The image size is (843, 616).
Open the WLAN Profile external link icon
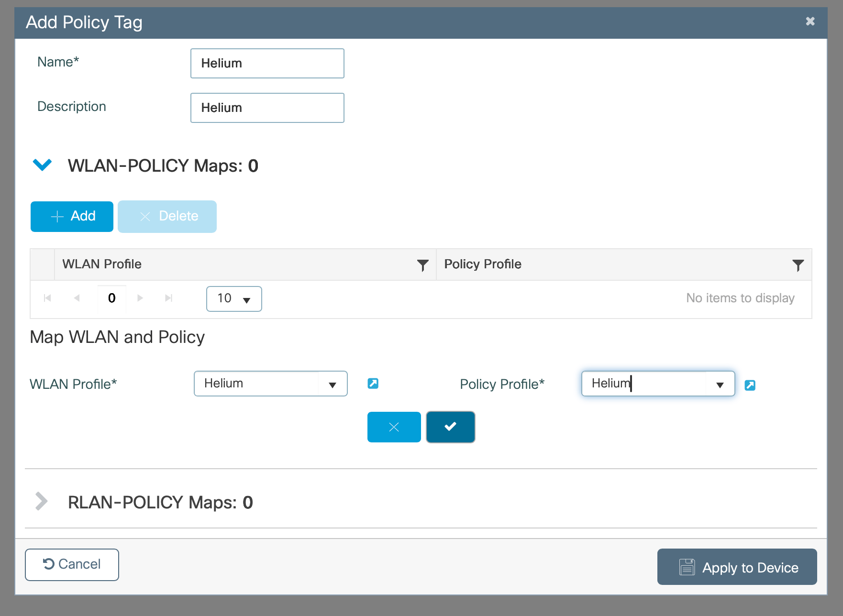[373, 384]
